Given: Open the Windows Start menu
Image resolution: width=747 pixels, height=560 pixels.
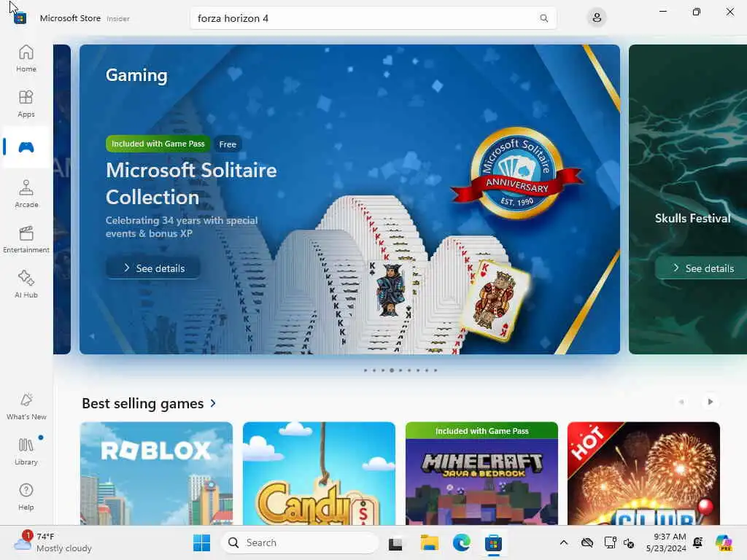Looking at the screenshot, I should click(x=201, y=542).
